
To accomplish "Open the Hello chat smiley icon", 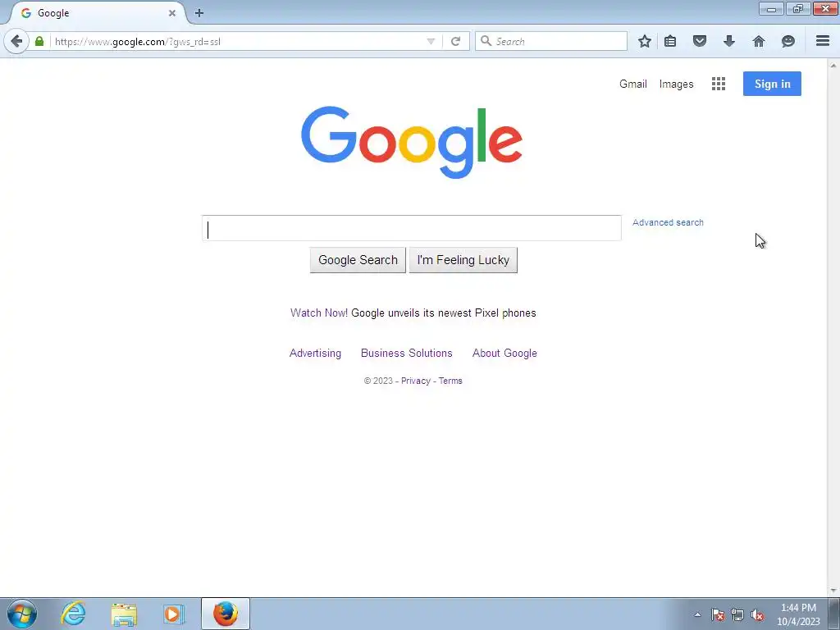I will coord(788,41).
